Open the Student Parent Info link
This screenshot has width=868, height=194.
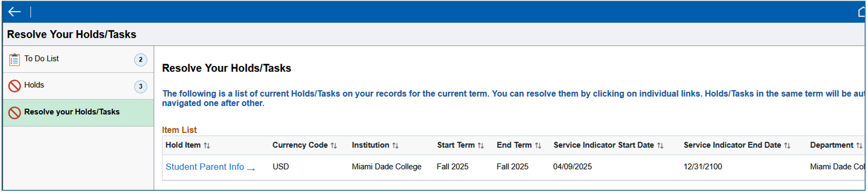tap(204, 167)
